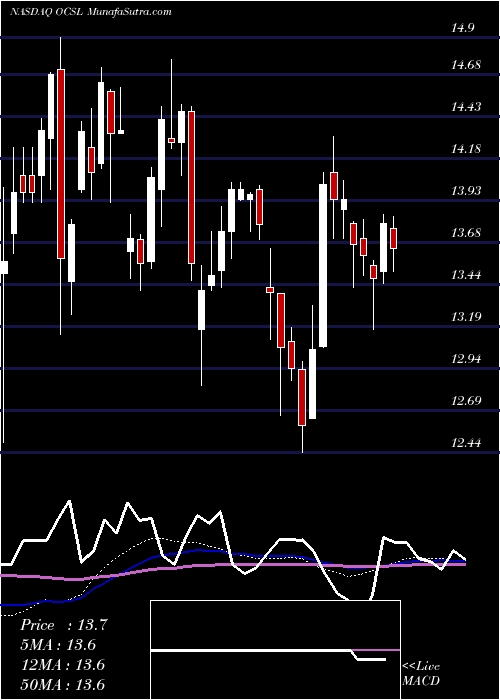The image size is (500, 700).
Task: Click the 14.9 price axis label
Action: tap(463, 28)
